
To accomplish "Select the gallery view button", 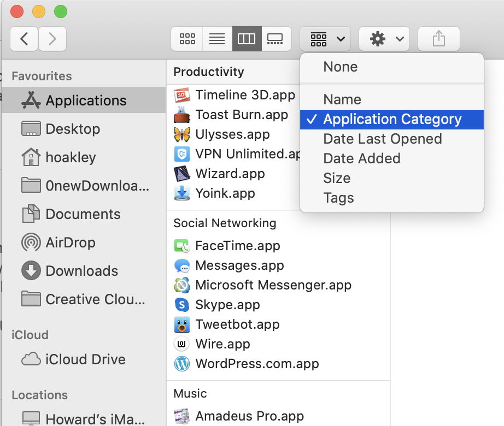I will click(275, 39).
